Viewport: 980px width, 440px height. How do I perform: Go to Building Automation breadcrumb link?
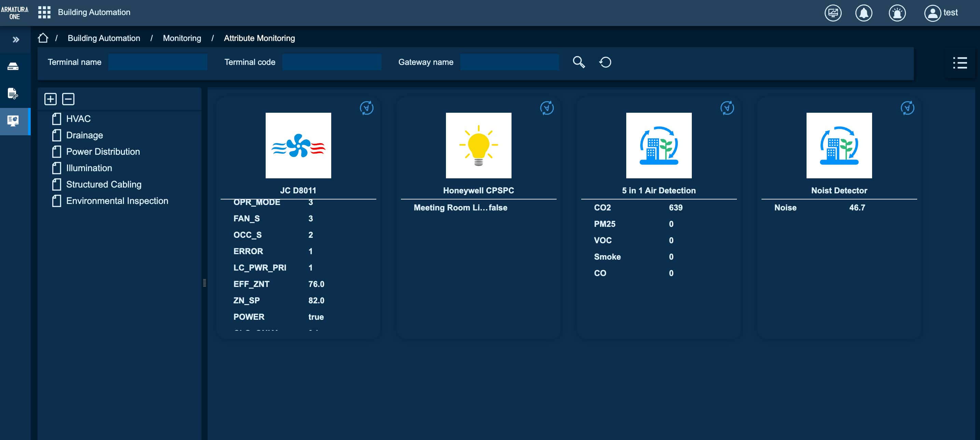coord(103,38)
